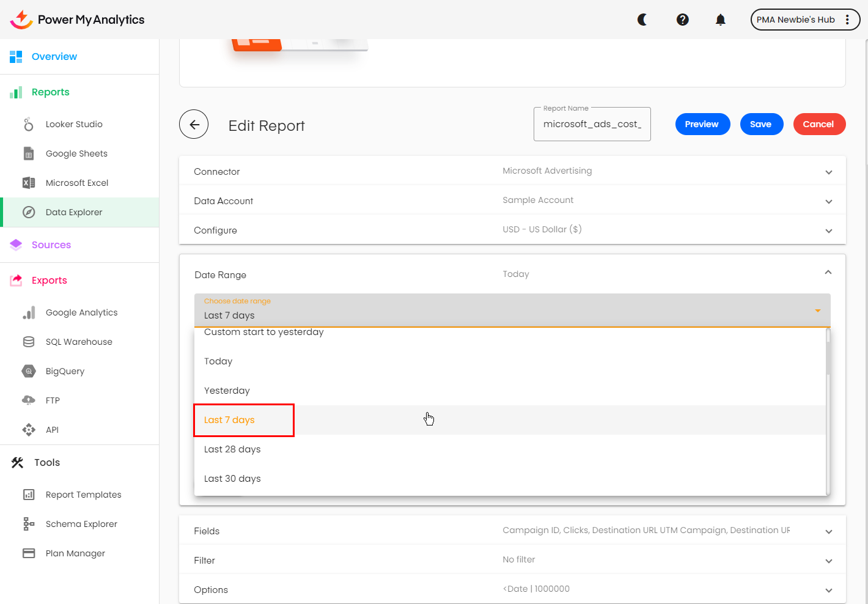This screenshot has width=868, height=604.
Task: Save the report
Action: pyautogui.click(x=761, y=124)
